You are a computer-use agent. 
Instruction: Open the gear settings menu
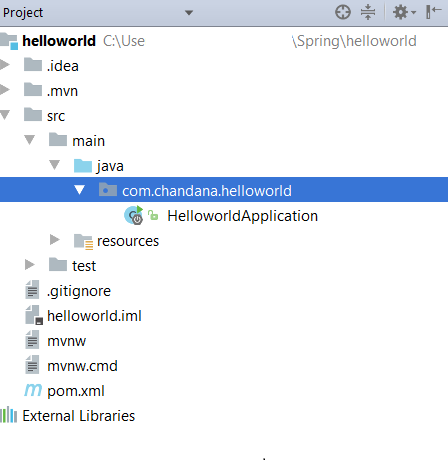tap(404, 13)
